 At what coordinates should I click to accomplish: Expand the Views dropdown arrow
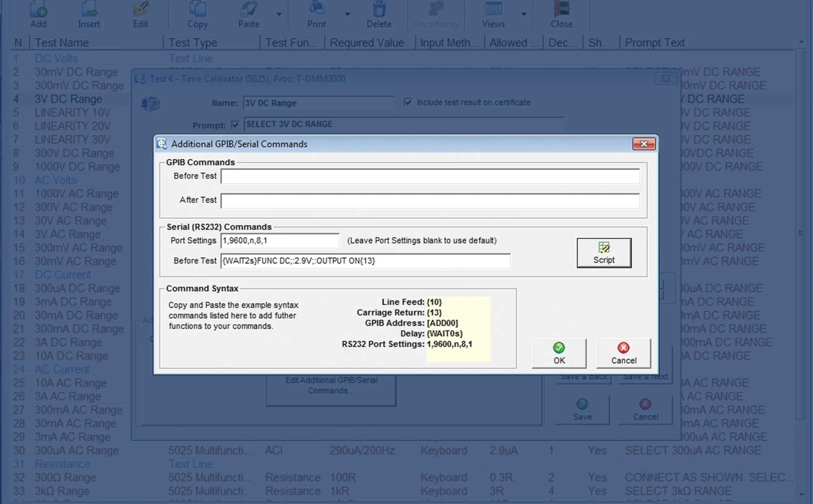click(524, 14)
